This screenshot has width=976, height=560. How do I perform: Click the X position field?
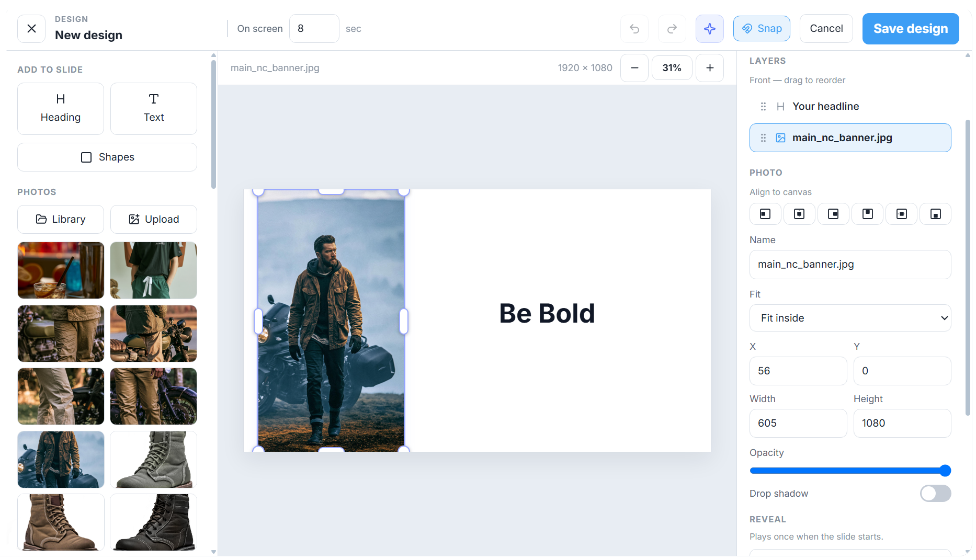pyautogui.click(x=798, y=371)
